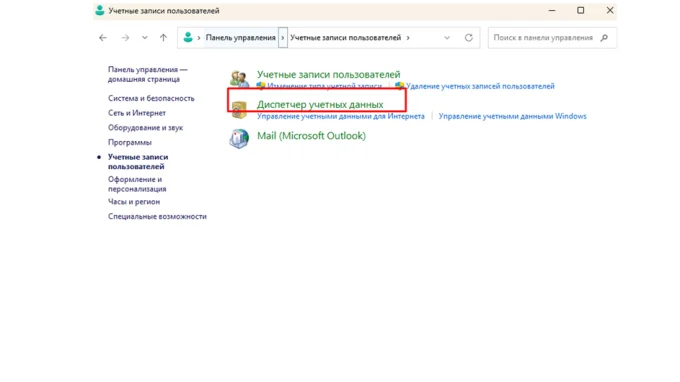Open 'Оборудование и звук' category
The image size is (680, 382).
[146, 128]
